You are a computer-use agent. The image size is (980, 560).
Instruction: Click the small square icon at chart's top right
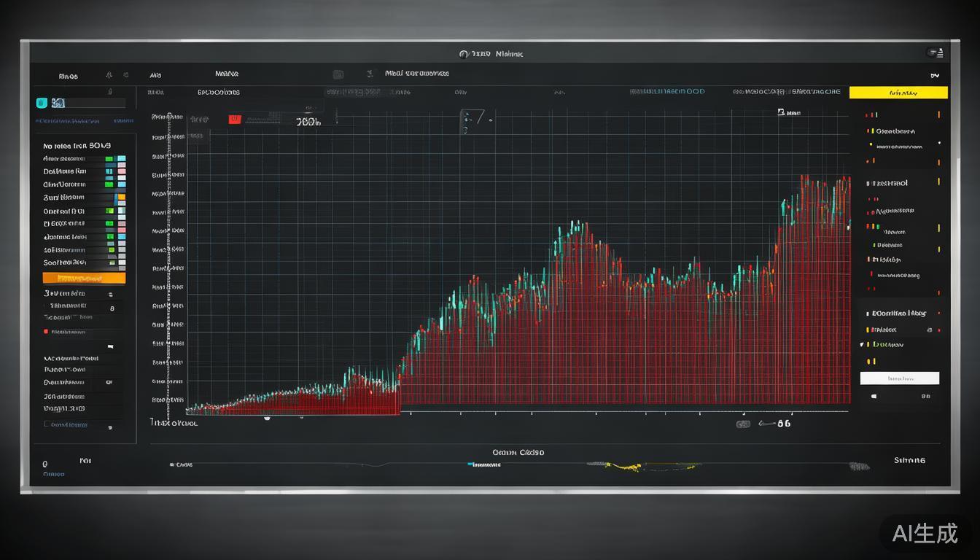click(x=781, y=113)
